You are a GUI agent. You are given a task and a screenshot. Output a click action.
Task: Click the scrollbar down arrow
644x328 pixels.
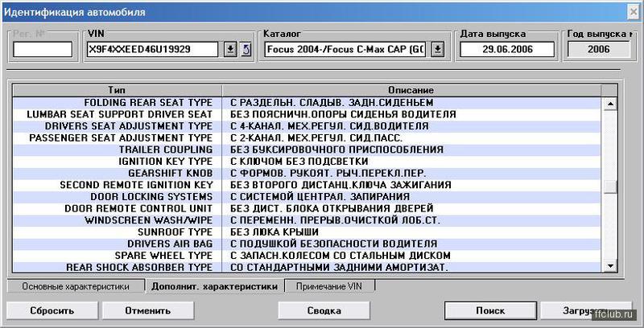tap(611, 266)
